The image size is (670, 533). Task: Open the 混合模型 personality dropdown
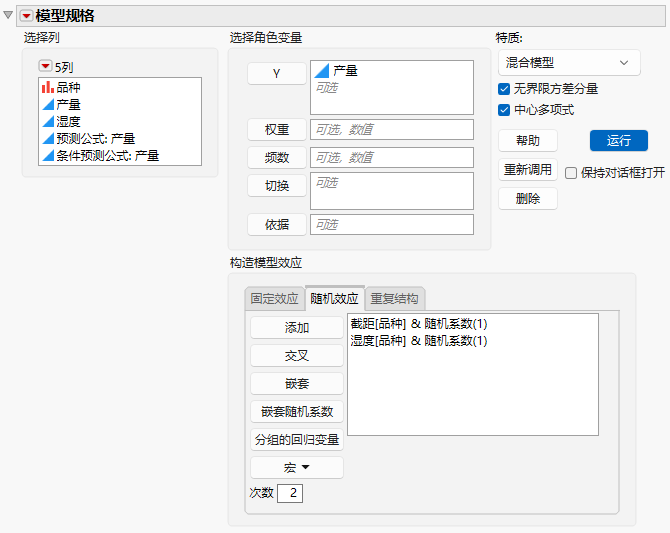[x=569, y=63]
